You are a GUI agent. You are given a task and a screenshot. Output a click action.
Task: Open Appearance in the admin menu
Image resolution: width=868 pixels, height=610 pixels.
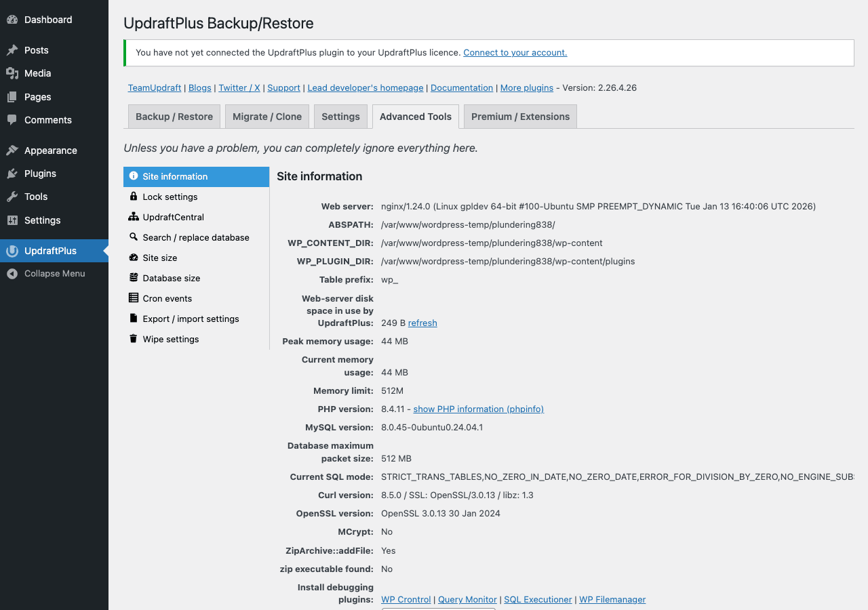coord(54,150)
